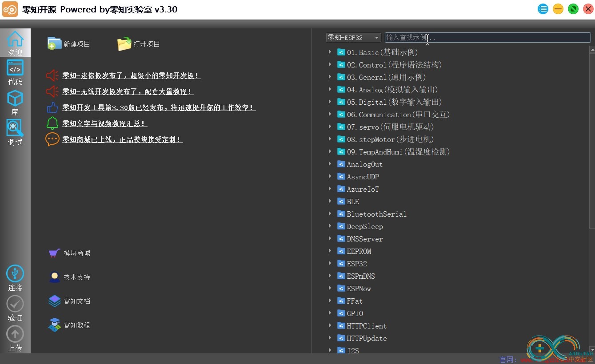Image resolution: width=595 pixels, height=364 pixels.
Task: Open the 调试 debug panel
Action: pos(15,132)
